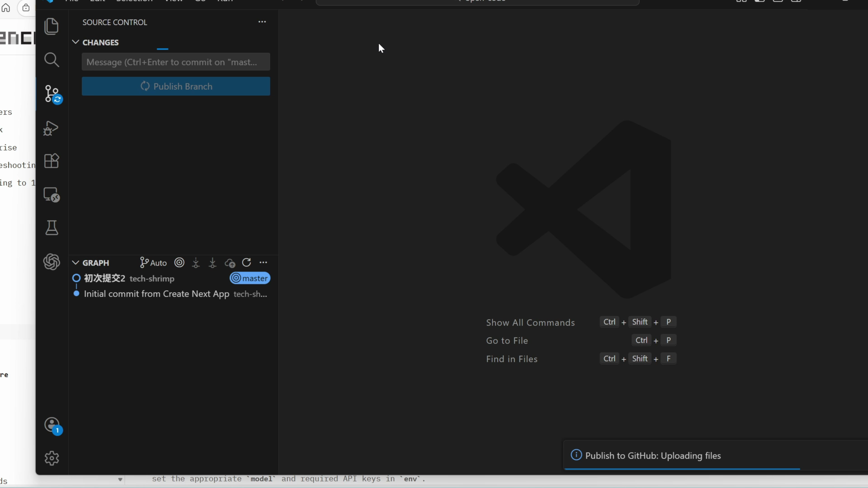This screenshot has width=868, height=488.
Task: Open the Testing flask icon
Action: coord(51,228)
